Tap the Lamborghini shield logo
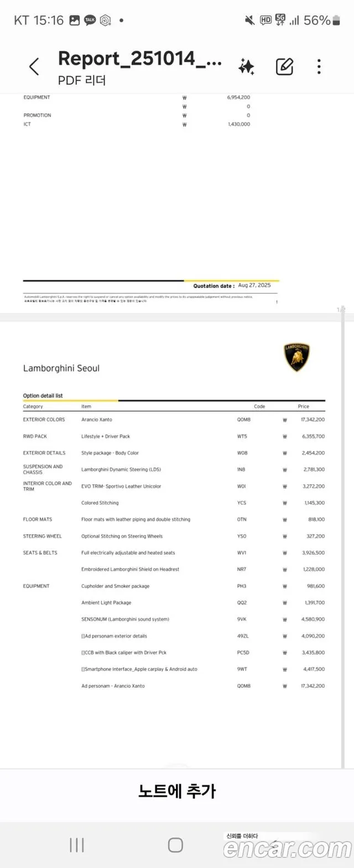354x868 pixels. pyautogui.click(x=297, y=357)
